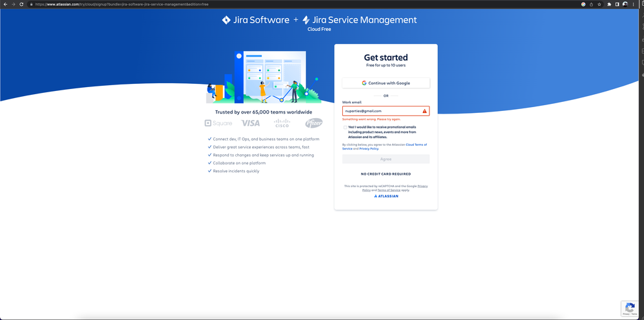
Task: Click the browser address bar URL
Action: (x=122, y=4)
